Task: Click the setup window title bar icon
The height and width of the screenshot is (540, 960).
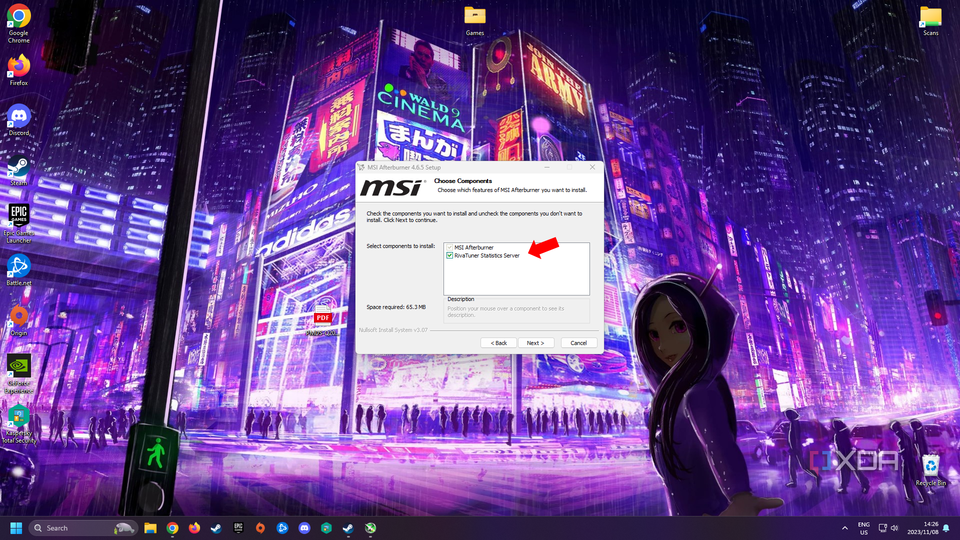Action: click(x=361, y=167)
